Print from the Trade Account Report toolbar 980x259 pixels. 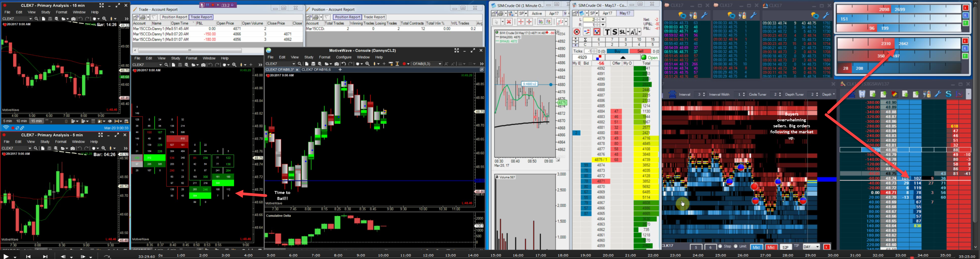click(143, 17)
